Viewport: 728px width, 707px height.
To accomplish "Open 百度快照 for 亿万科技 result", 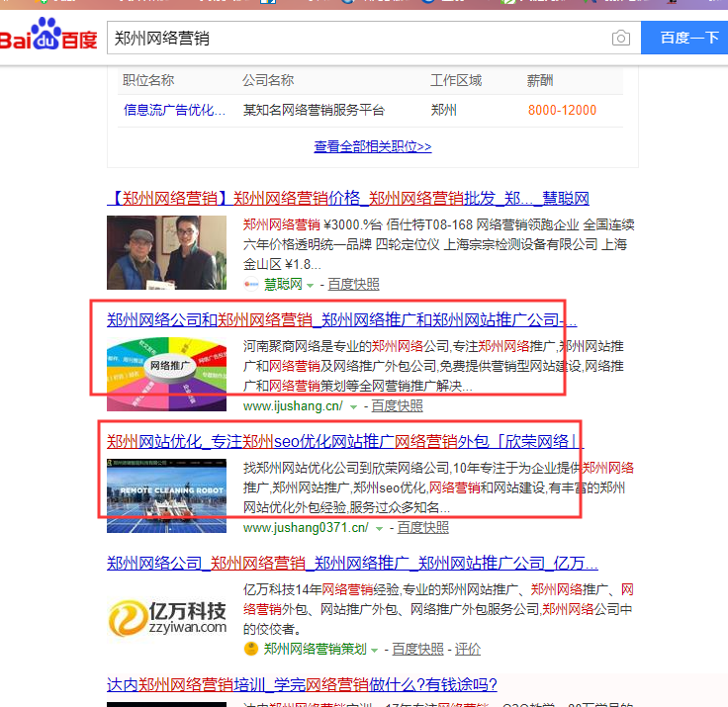I will click(x=417, y=649).
